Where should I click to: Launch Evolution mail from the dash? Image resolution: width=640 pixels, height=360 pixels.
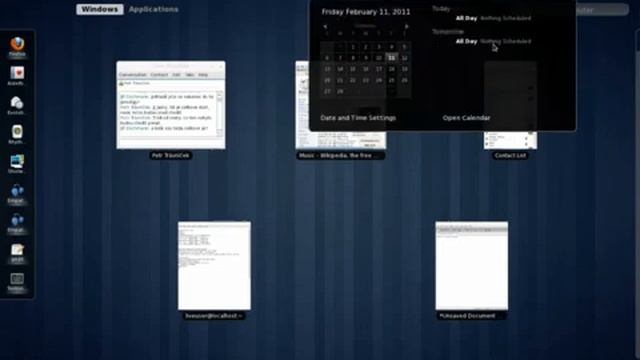(17, 103)
